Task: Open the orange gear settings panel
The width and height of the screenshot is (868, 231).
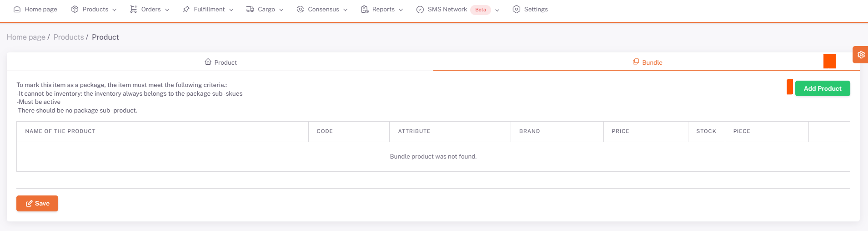Action: pyautogui.click(x=861, y=55)
